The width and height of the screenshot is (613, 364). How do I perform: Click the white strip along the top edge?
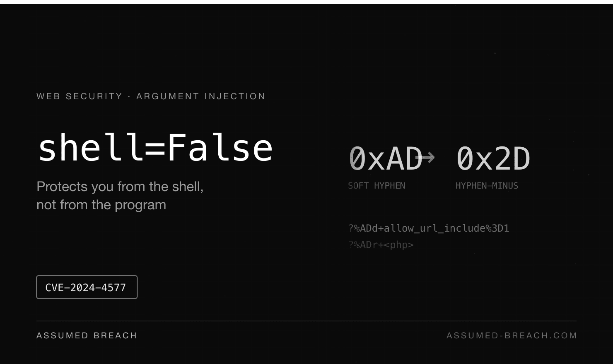point(306,2)
